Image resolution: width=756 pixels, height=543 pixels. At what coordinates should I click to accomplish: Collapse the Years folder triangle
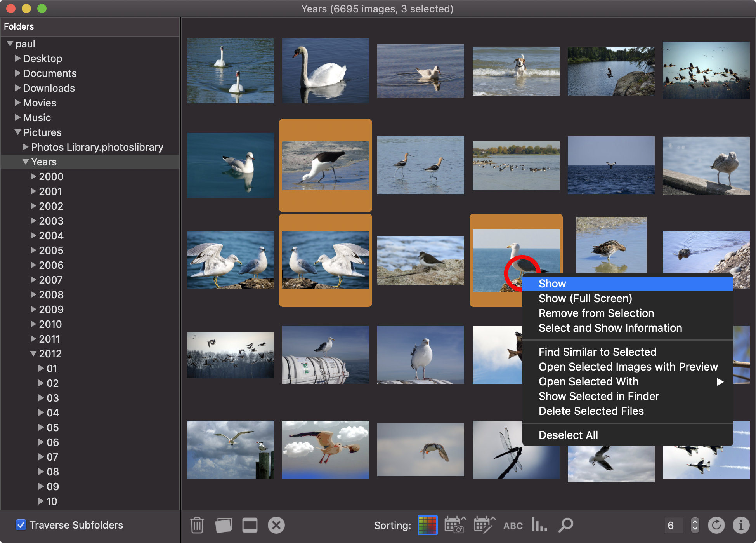(x=26, y=162)
